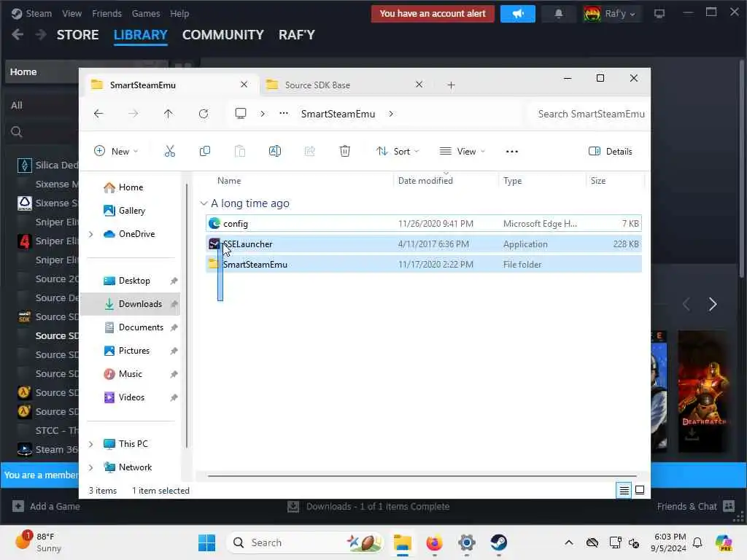Image resolution: width=747 pixels, height=560 pixels.
Task: Go back in File Explorer
Action: [98, 114]
